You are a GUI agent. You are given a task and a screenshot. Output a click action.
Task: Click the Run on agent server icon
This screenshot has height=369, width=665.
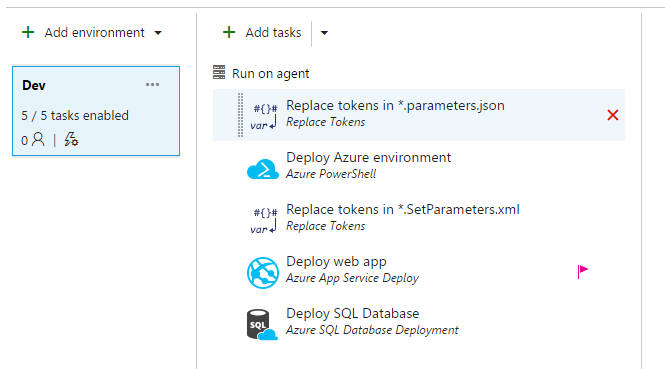[219, 73]
